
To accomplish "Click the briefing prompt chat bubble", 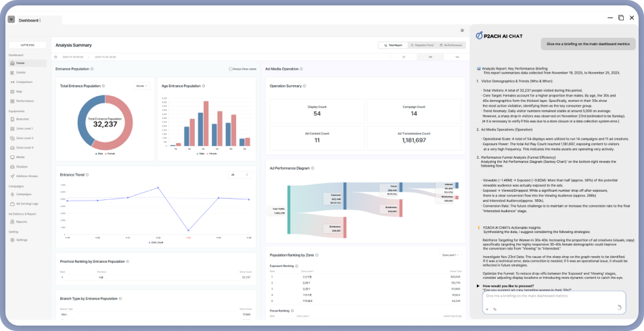I will coord(586,44).
